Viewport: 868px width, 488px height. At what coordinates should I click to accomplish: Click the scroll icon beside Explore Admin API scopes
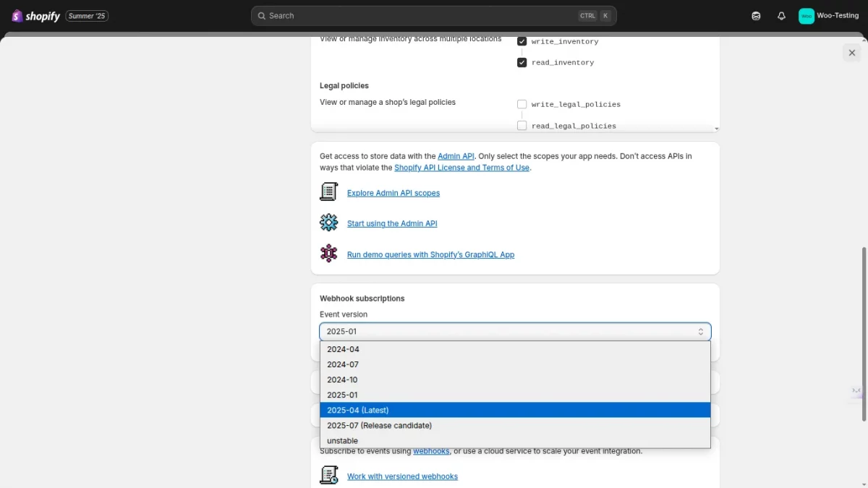click(329, 191)
